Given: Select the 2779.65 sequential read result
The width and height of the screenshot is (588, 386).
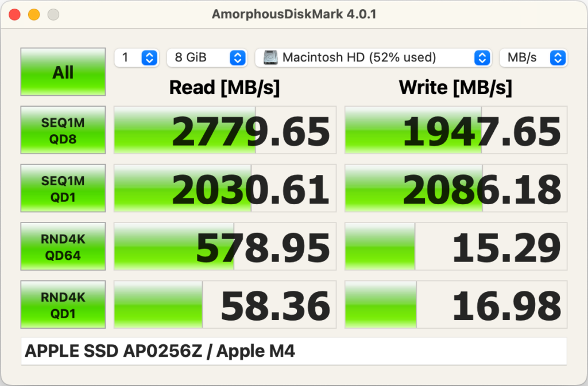Looking at the screenshot, I should coord(225,130).
